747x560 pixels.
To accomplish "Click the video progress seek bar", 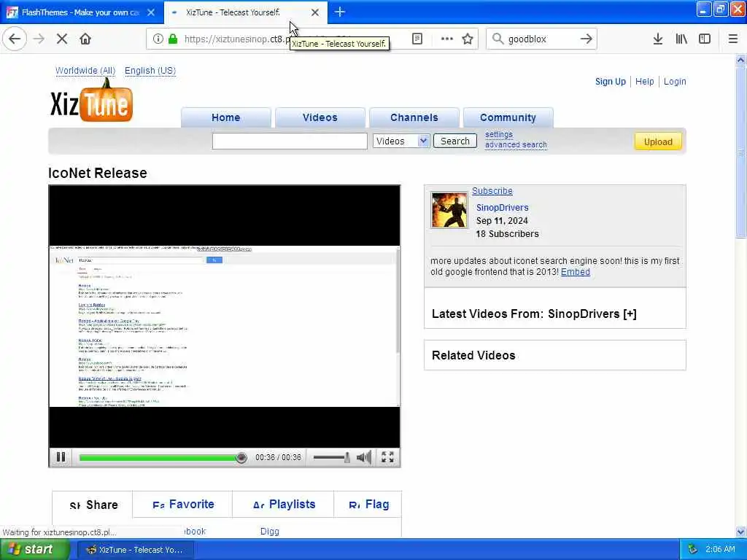I will tap(163, 458).
